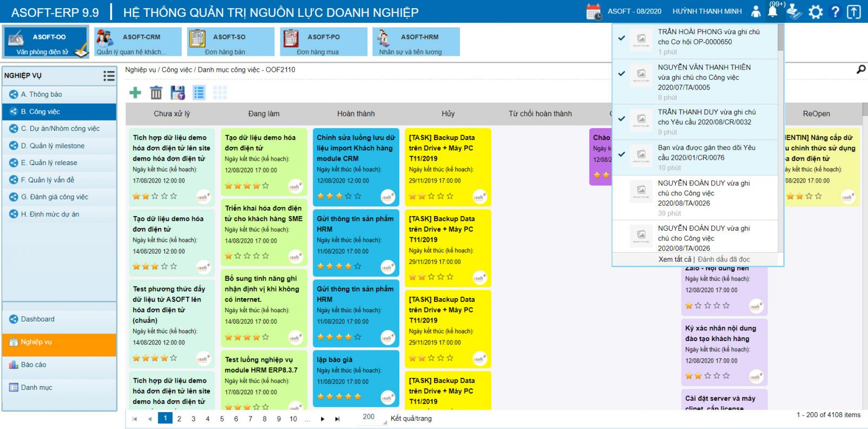Image resolution: width=868 pixels, height=429 pixels.
Task: Click stars on 'Test luồng nghiệp vụ' card
Action: click(x=247, y=406)
